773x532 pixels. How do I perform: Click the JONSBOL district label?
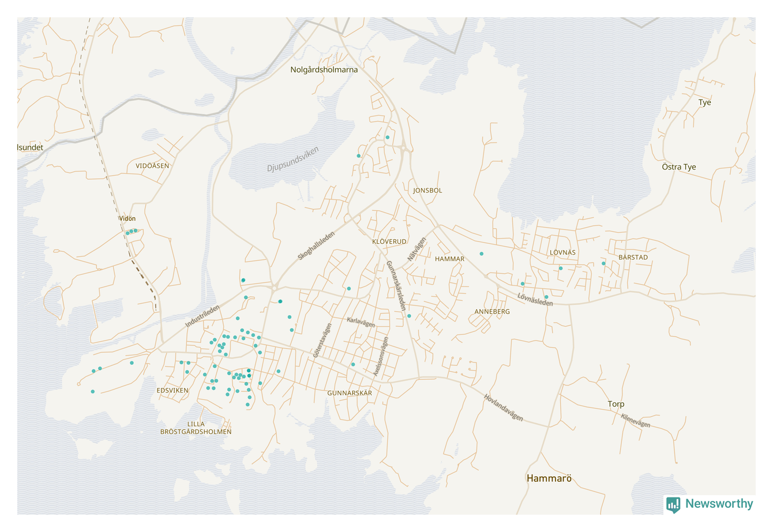[427, 190]
